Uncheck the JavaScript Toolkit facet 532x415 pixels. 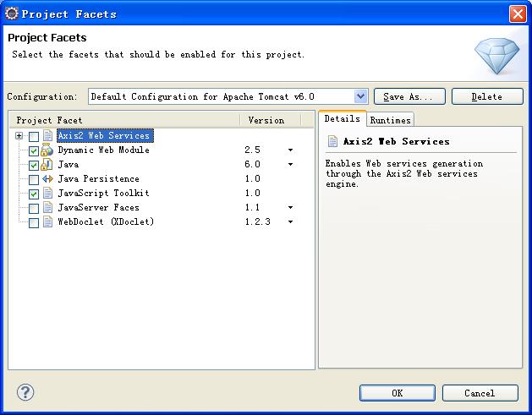point(34,194)
